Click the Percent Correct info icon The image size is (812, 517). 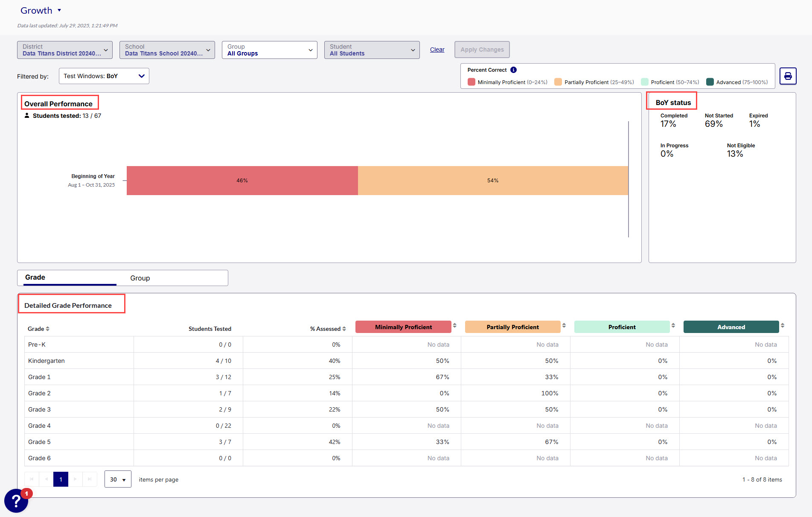tap(513, 70)
